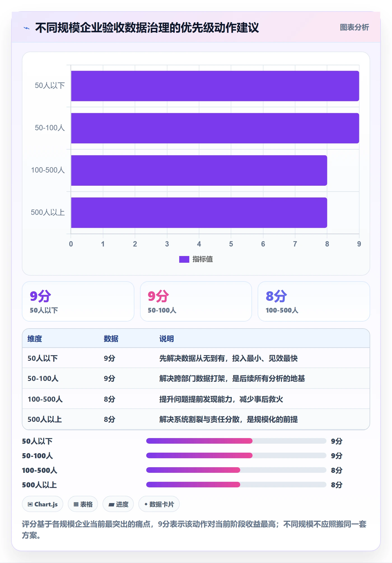
Task: Click the 50人以下 progress bar
Action: (236, 441)
